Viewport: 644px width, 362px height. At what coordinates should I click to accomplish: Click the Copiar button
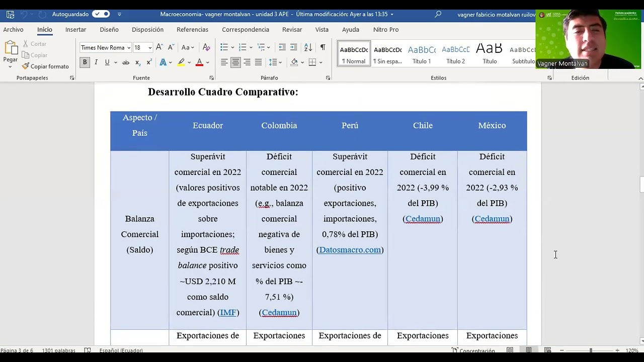(x=34, y=55)
